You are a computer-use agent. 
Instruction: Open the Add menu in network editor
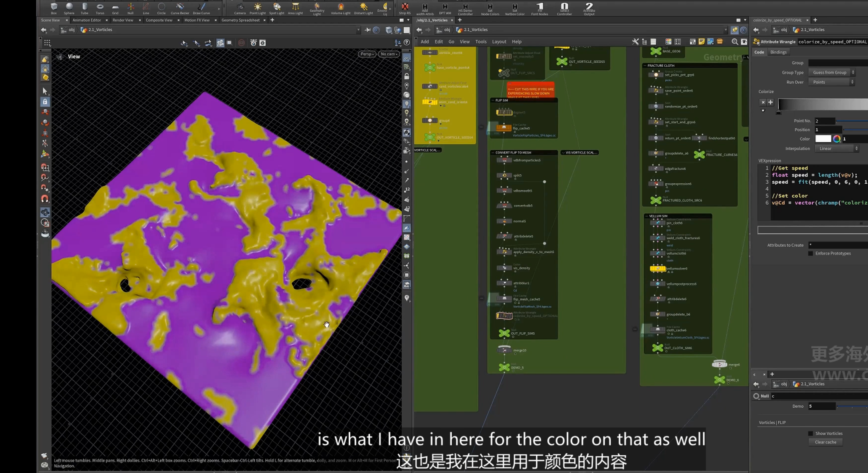tap(425, 42)
